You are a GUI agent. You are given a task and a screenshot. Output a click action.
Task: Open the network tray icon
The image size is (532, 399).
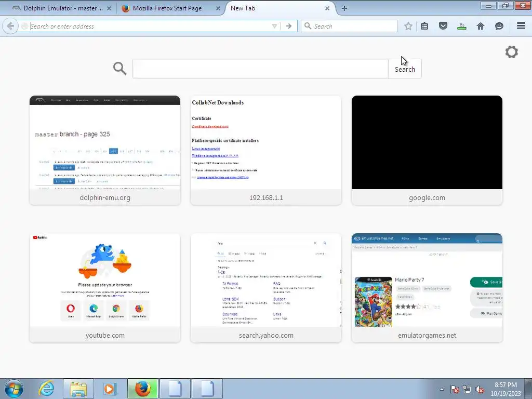(x=467, y=389)
